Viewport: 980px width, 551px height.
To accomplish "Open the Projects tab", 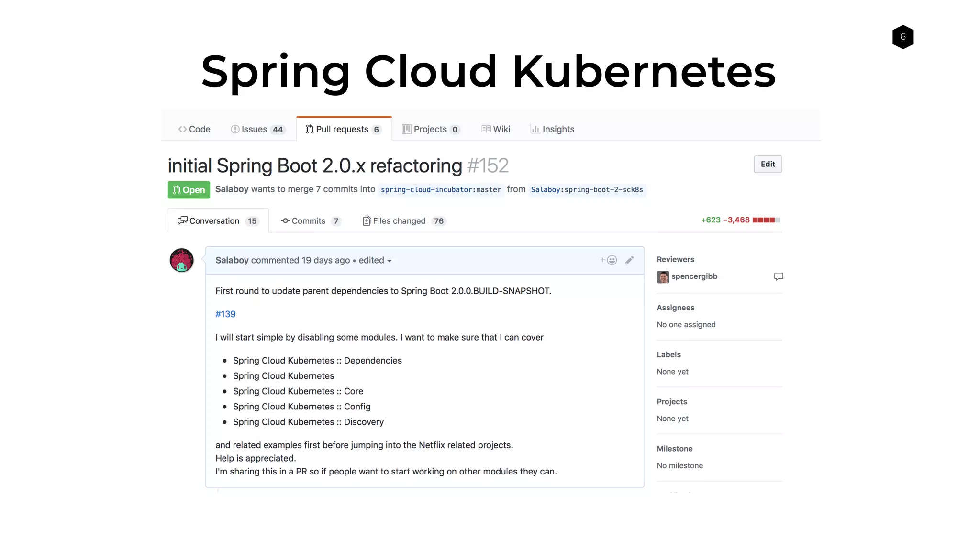I will click(431, 129).
